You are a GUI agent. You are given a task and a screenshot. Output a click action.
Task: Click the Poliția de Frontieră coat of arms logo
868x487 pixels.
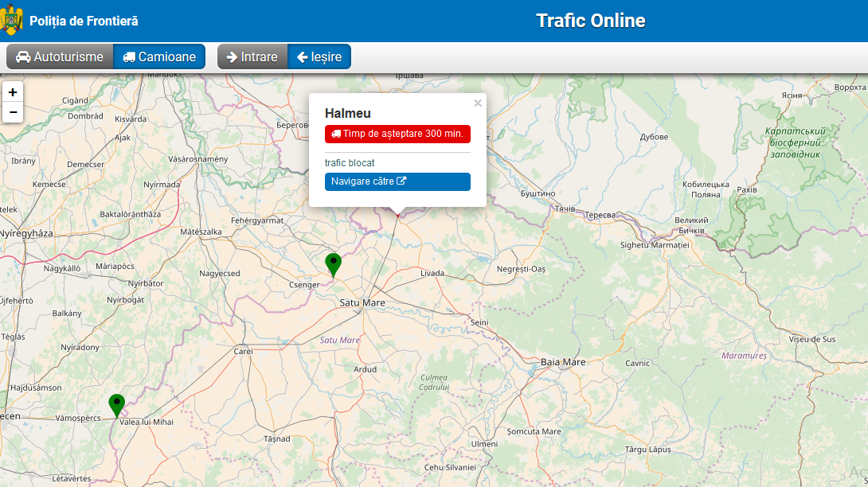(12, 21)
